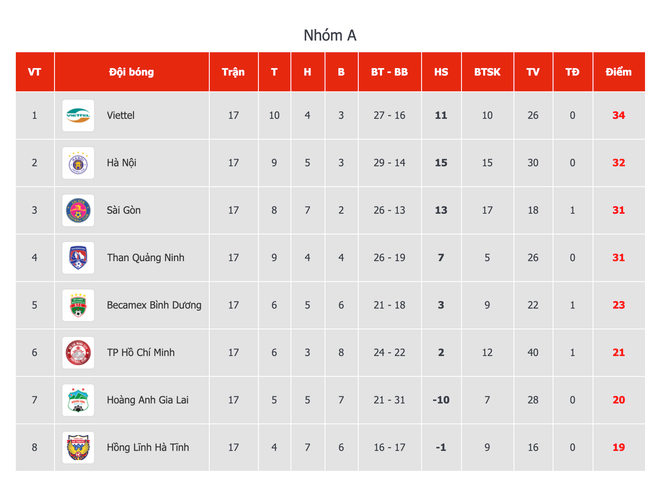This screenshot has height=489, width=660.
Task: Click the Sài Gòn club logo
Action: point(78,210)
